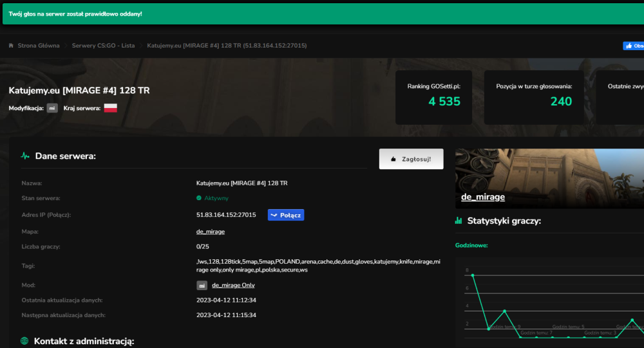Click the globe icon near Kontakt z administracją
The height and width of the screenshot is (348, 644).
click(24, 341)
